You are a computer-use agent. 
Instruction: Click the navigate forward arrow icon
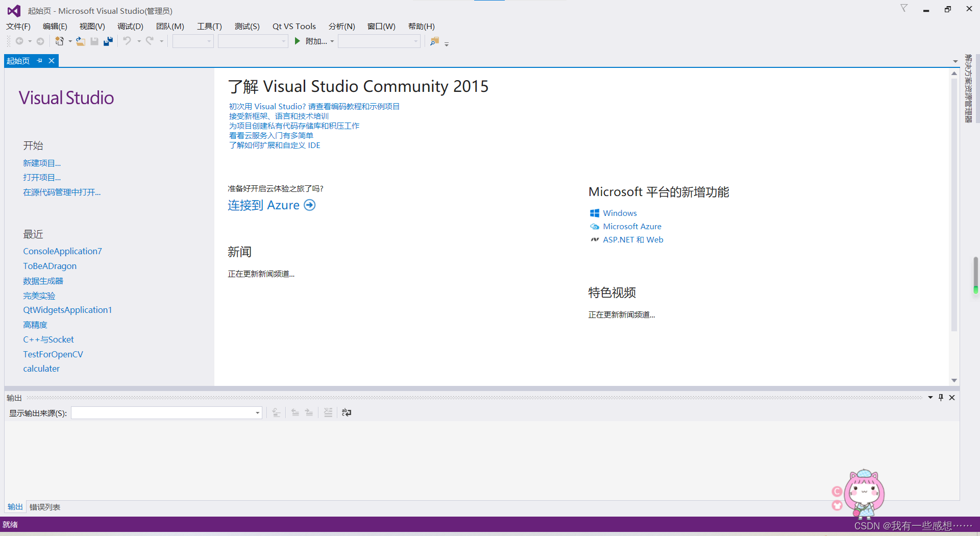40,41
